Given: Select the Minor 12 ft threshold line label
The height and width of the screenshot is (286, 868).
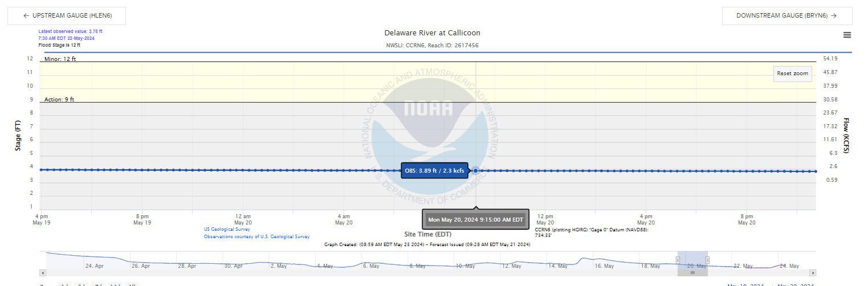Looking at the screenshot, I should (x=60, y=59).
